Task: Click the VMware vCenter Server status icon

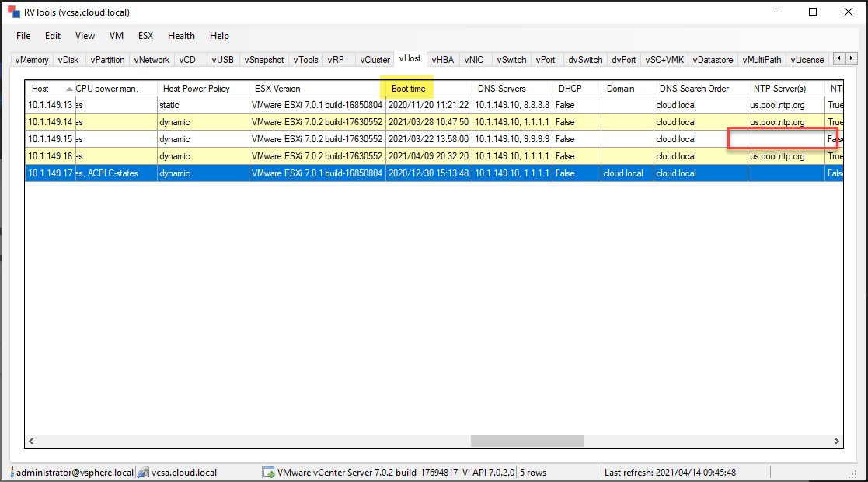Action: [x=269, y=473]
